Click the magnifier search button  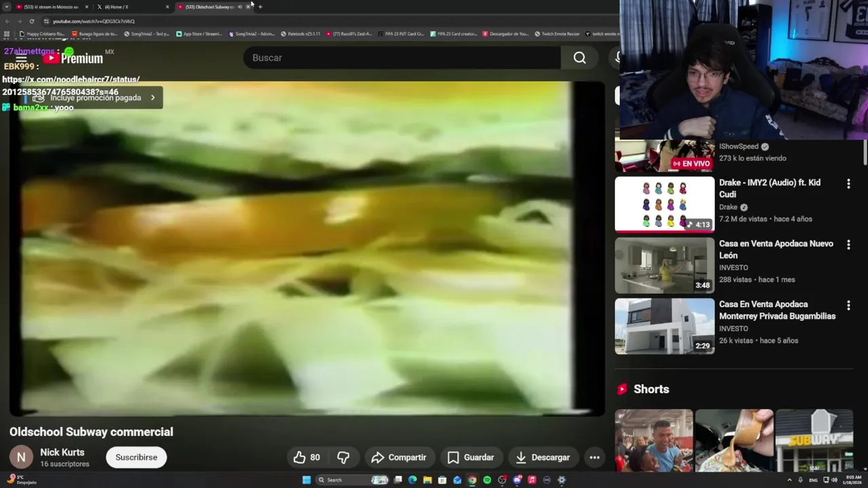pyautogui.click(x=579, y=58)
